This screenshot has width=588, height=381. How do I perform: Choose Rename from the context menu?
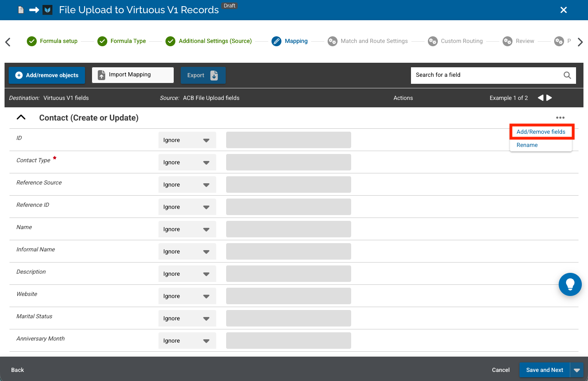[x=527, y=145]
